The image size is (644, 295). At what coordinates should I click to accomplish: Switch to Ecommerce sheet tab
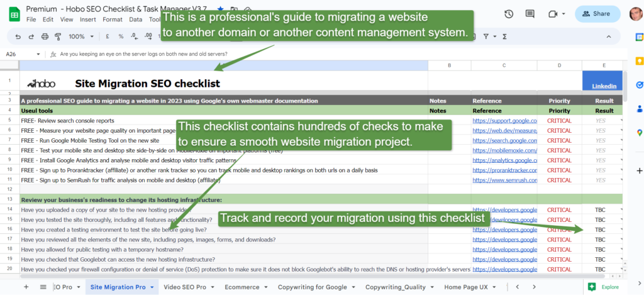coord(242,287)
